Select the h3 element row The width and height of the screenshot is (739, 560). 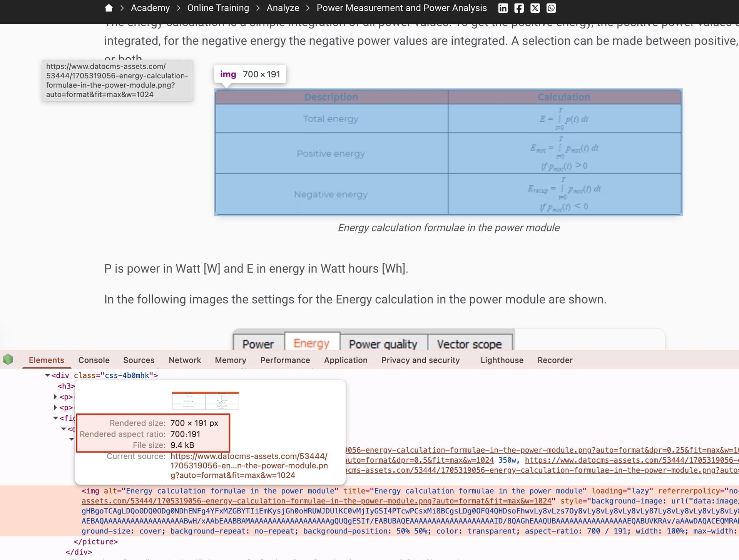[x=66, y=386]
